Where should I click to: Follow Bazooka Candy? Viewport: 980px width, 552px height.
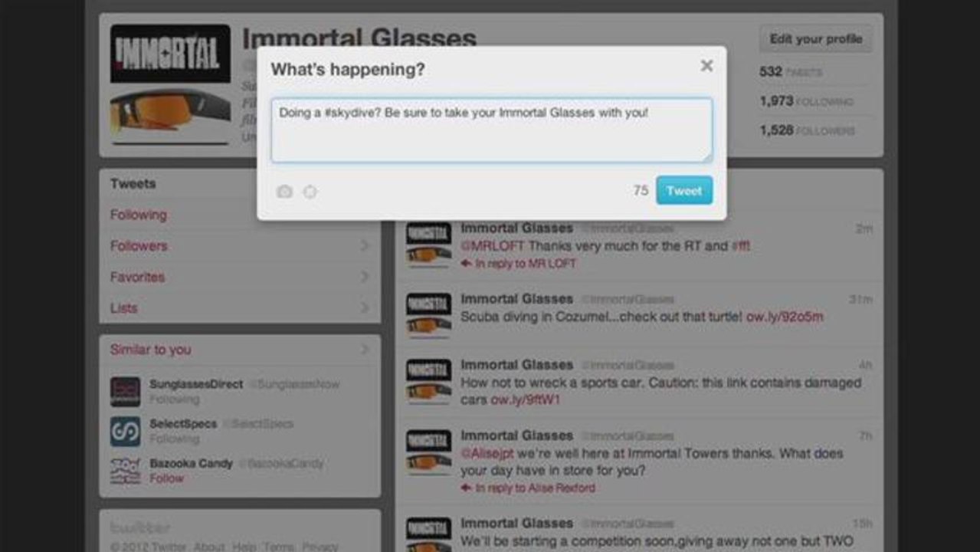[x=166, y=478]
